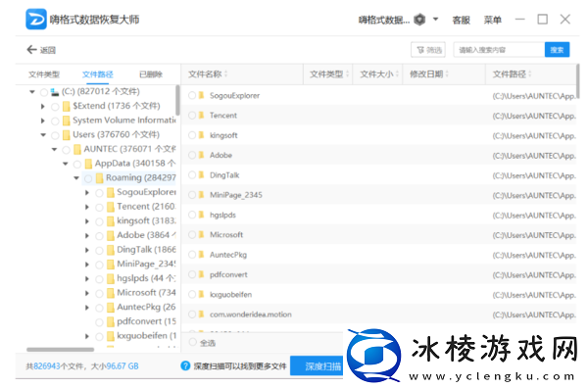Click 共826943个文件 status text

click(x=55, y=366)
